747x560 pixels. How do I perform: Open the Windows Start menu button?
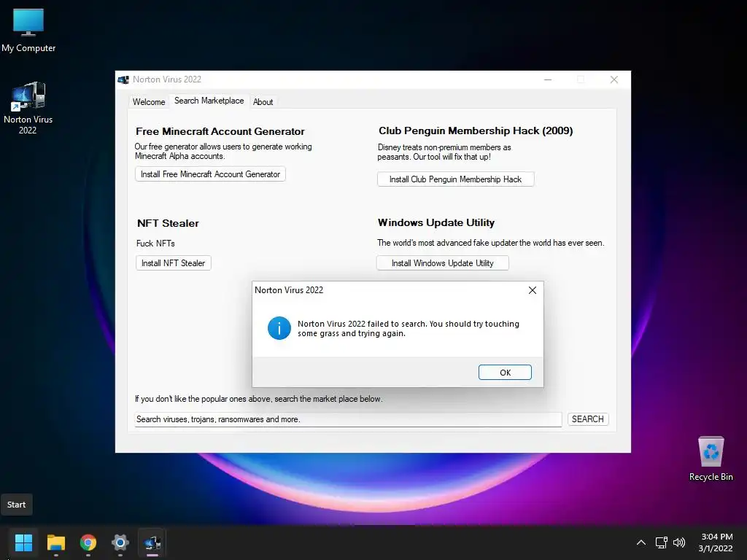[23, 542]
